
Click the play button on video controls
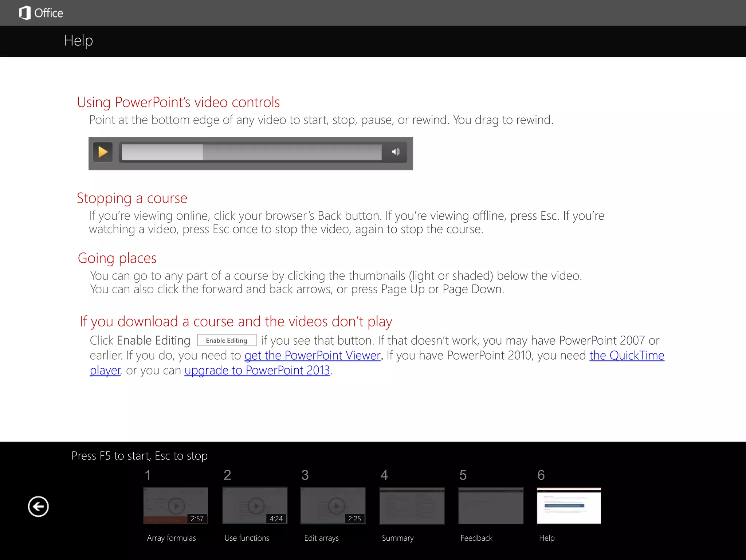(x=103, y=152)
